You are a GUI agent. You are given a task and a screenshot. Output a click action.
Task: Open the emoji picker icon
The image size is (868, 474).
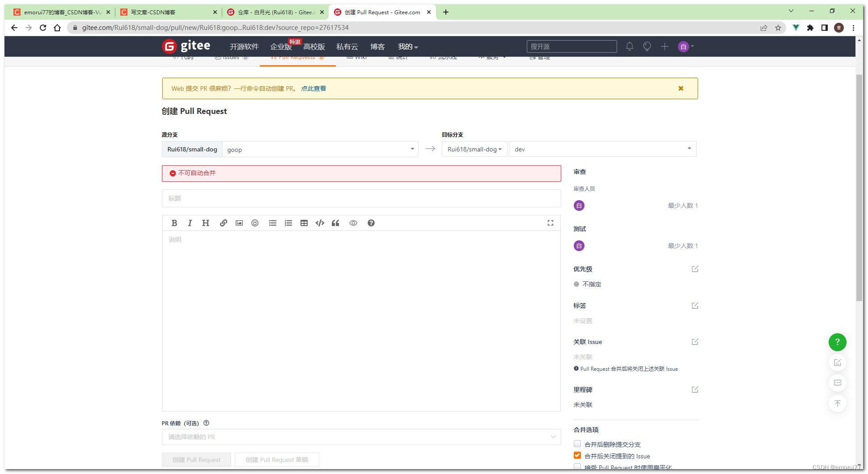click(255, 223)
